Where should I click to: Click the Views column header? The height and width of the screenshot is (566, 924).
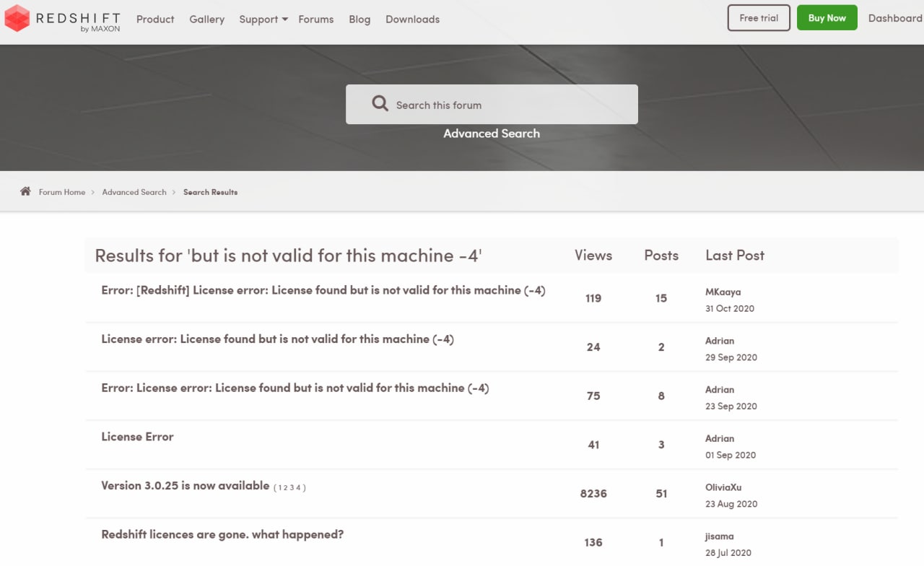[593, 256]
